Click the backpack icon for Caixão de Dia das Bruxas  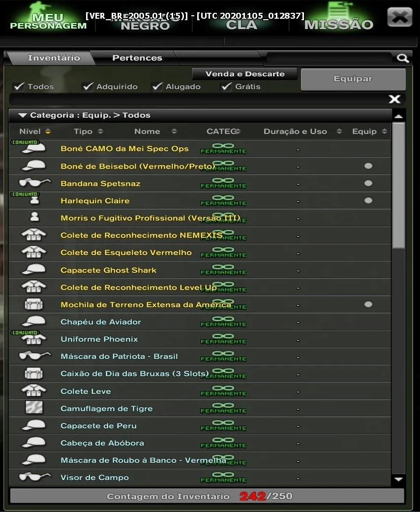(34, 374)
